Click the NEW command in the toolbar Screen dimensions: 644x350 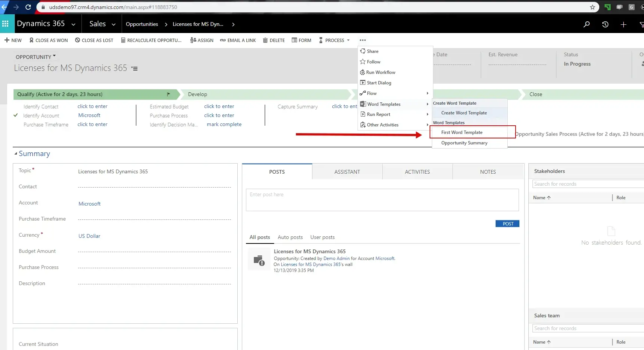[13, 40]
